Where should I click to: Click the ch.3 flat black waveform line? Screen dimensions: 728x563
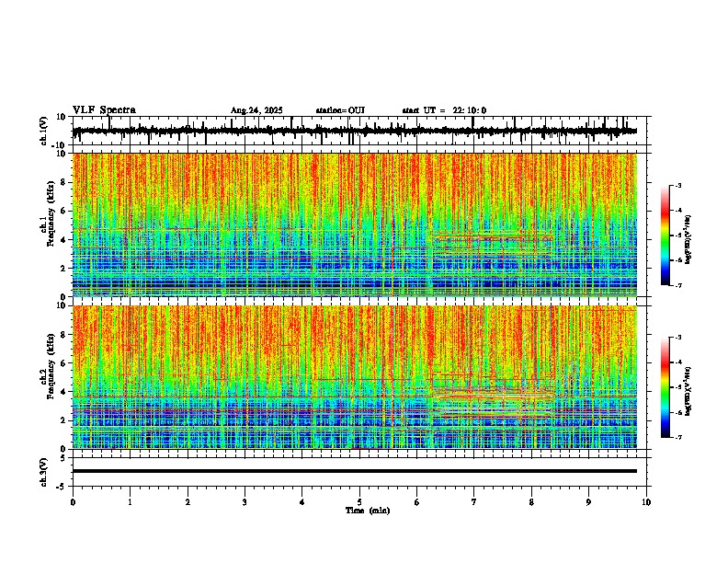pos(354,471)
